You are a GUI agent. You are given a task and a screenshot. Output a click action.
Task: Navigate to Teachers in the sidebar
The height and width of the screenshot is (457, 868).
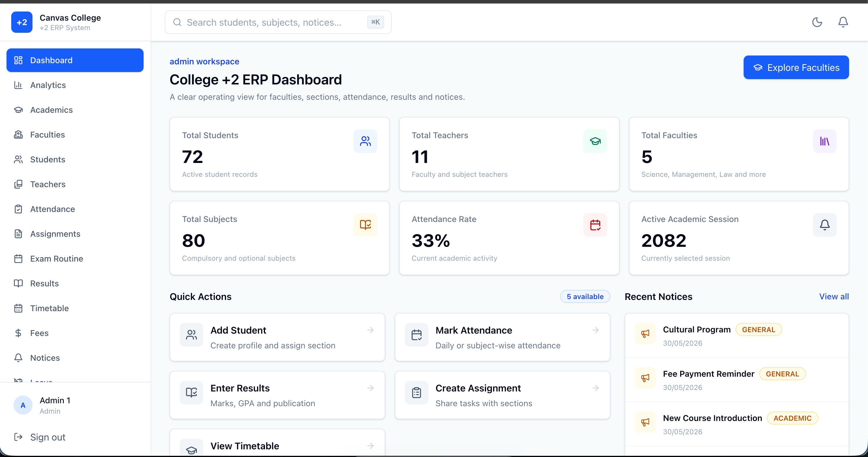coord(75,184)
